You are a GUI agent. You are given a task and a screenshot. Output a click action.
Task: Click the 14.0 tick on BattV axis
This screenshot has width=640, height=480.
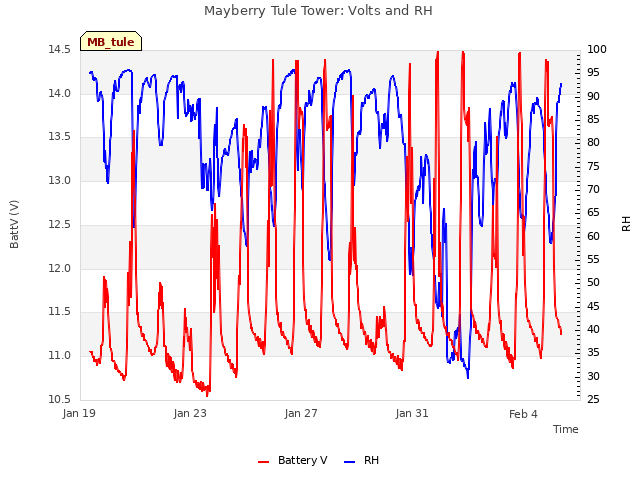pyautogui.click(x=60, y=93)
